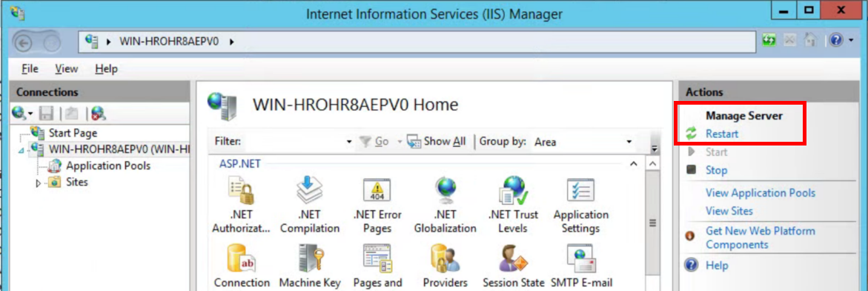Image resolution: width=868 pixels, height=291 pixels.
Task: Open .NET Error Pages feature
Action: point(377,206)
